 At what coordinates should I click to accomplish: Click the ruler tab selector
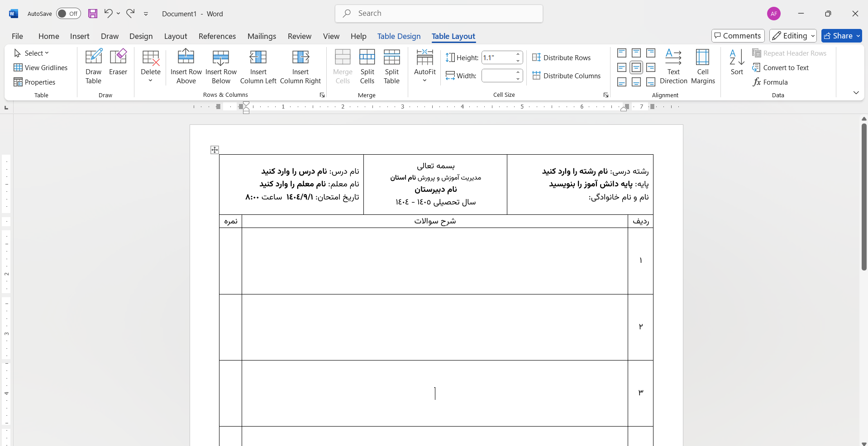(6, 108)
